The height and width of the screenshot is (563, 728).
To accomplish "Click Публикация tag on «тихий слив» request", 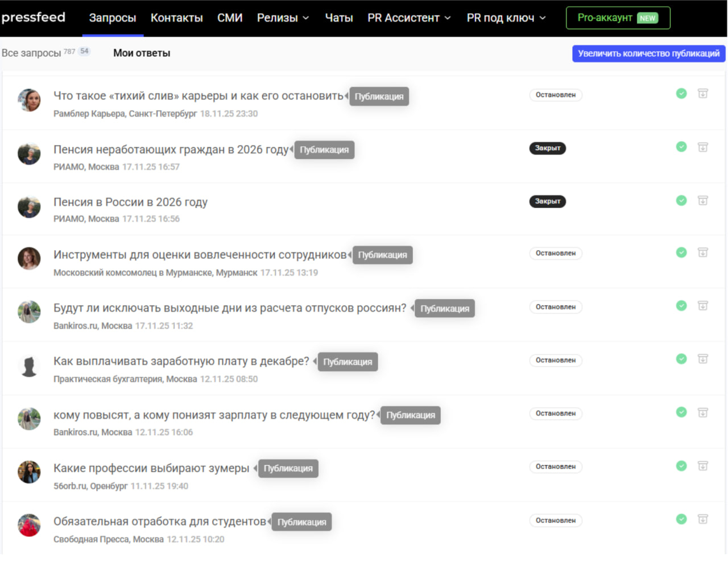I will pos(379,97).
